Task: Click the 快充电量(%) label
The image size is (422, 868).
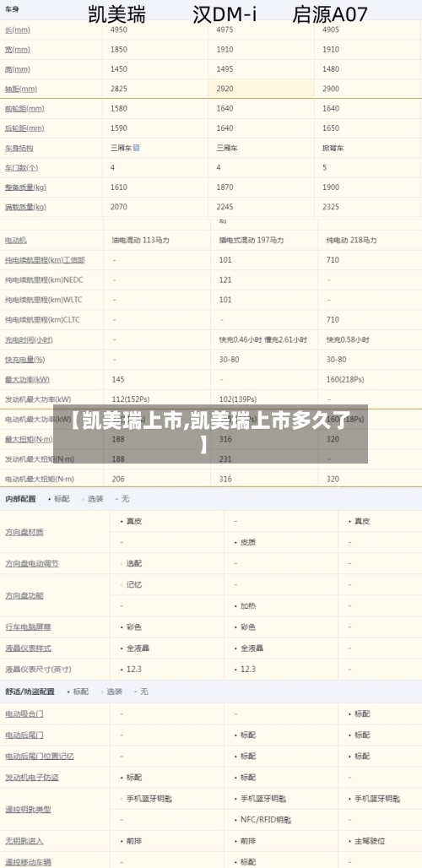Action: tap(24, 359)
